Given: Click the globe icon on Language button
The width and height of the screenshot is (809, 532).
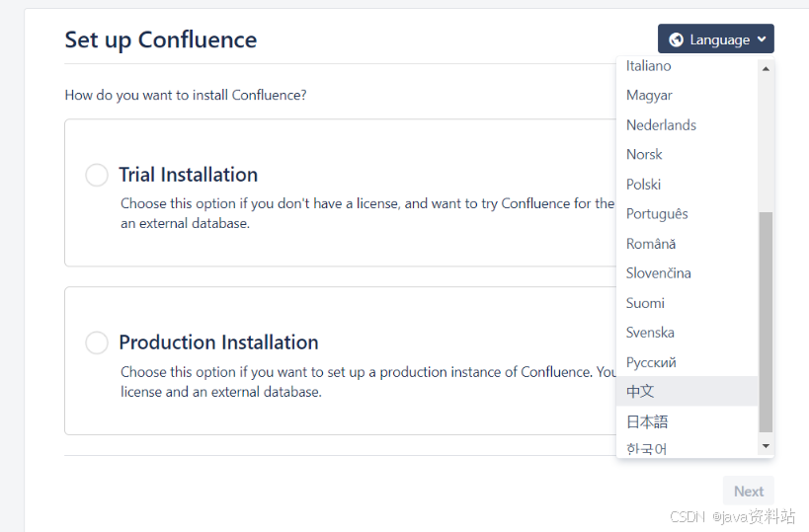Looking at the screenshot, I should click(x=677, y=39).
